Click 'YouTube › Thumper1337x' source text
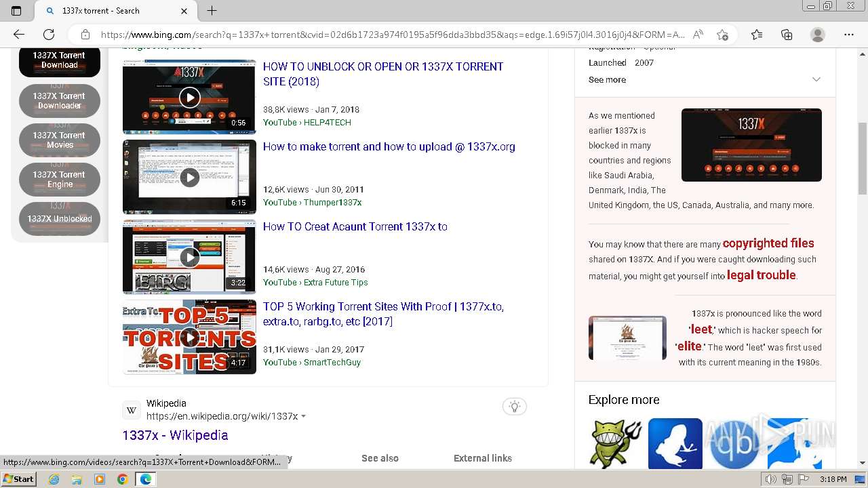The image size is (868, 488). point(313,203)
